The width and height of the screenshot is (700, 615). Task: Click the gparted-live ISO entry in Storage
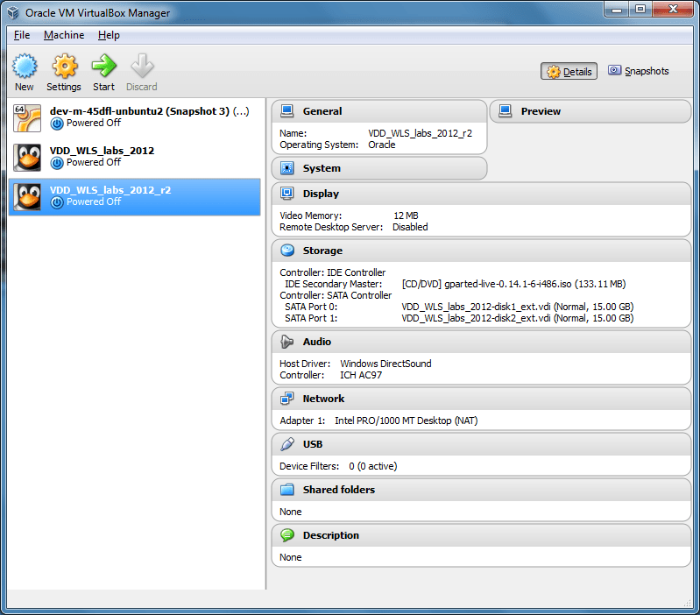(x=514, y=284)
